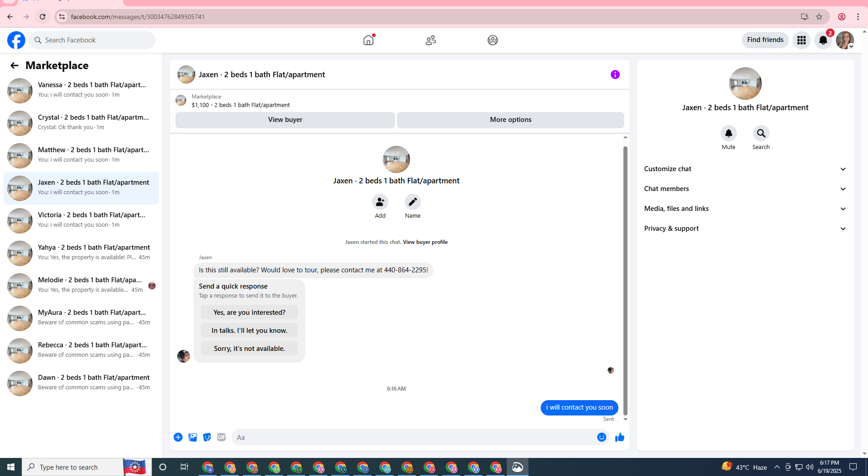This screenshot has height=476, width=868.
Task: Open the Crystal conversation
Action: [x=81, y=123]
